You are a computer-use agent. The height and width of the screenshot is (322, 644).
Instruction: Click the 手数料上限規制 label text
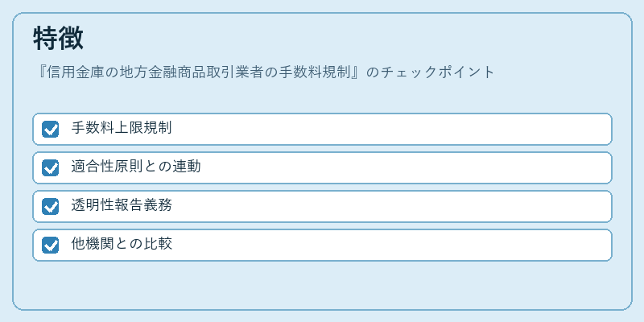click(x=122, y=128)
